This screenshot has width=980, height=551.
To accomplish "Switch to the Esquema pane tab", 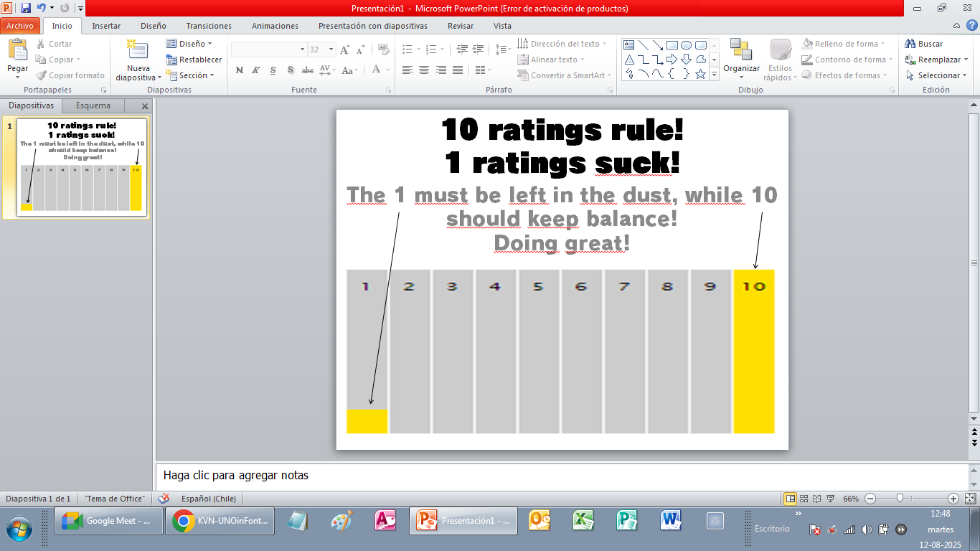I will (x=93, y=105).
